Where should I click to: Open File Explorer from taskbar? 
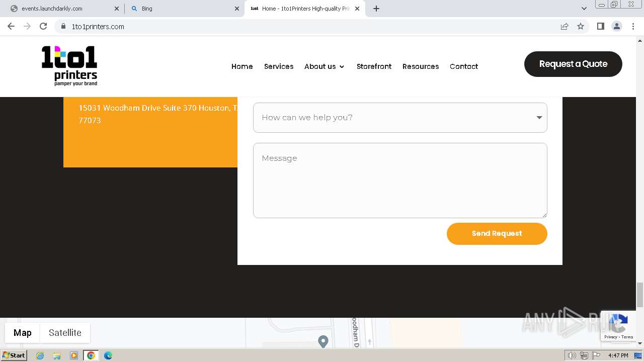click(57, 355)
